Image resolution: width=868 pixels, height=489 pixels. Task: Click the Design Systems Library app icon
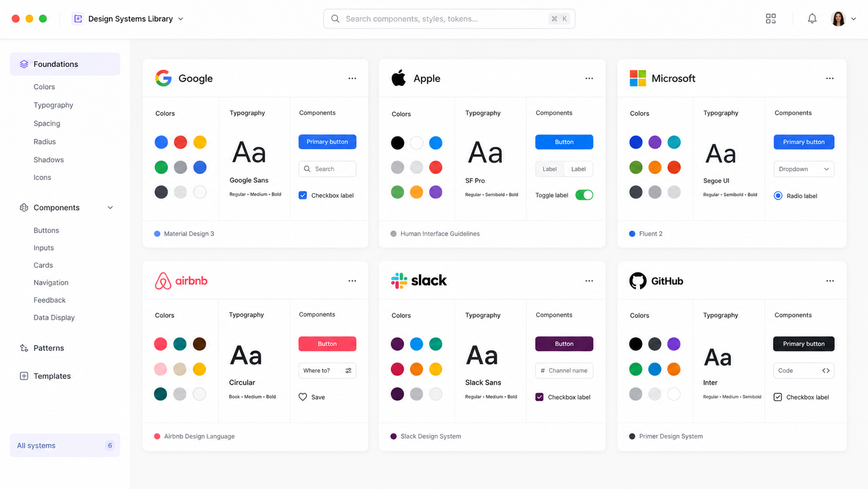78,19
